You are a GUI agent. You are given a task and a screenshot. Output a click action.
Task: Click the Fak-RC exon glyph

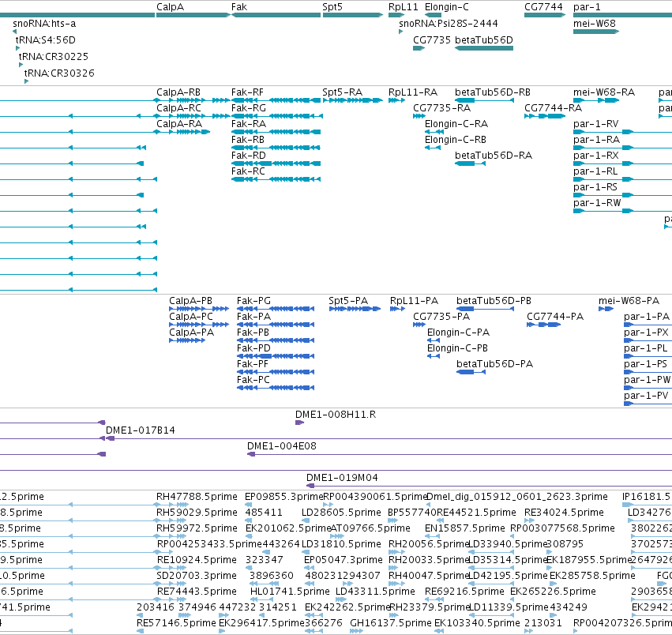pos(276,179)
